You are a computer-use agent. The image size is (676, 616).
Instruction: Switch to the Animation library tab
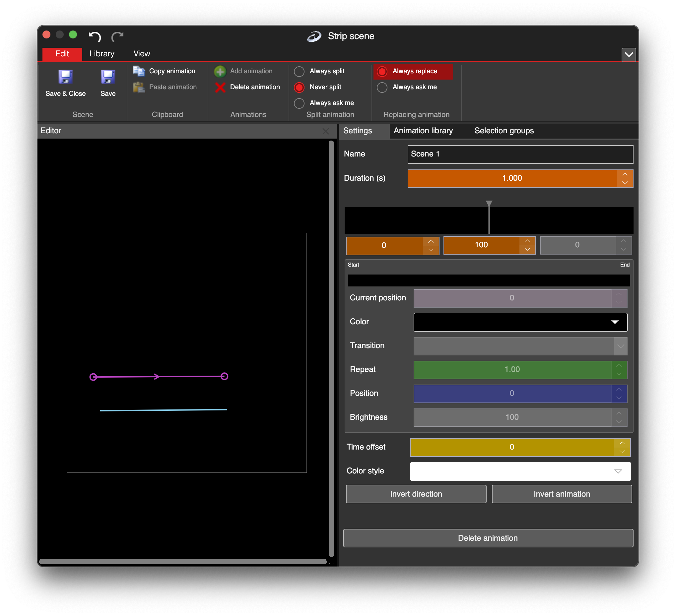coord(423,131)
